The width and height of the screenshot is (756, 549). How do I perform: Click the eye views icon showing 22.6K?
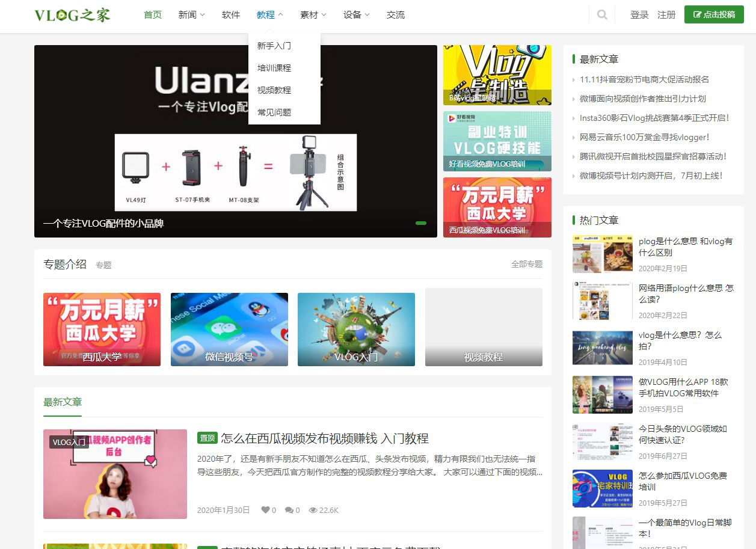tap(313, 510)
